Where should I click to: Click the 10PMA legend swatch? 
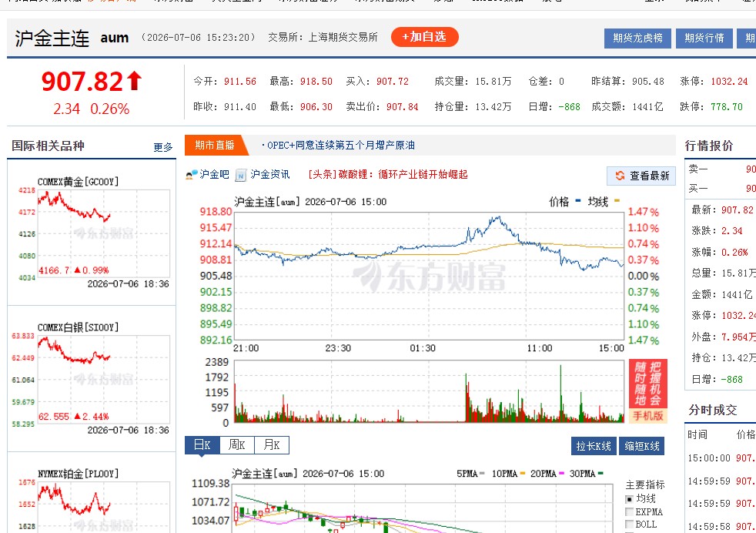523,474
